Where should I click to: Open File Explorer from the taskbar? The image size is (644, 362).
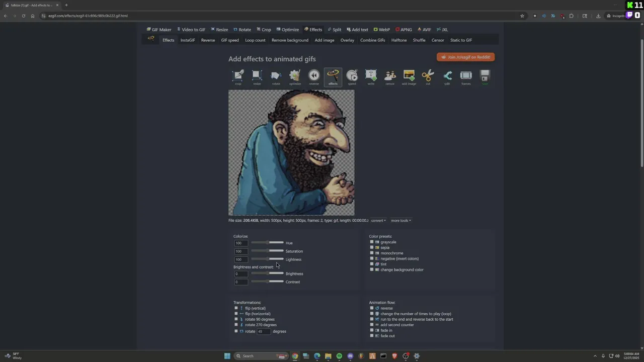(x=328, y=356)
